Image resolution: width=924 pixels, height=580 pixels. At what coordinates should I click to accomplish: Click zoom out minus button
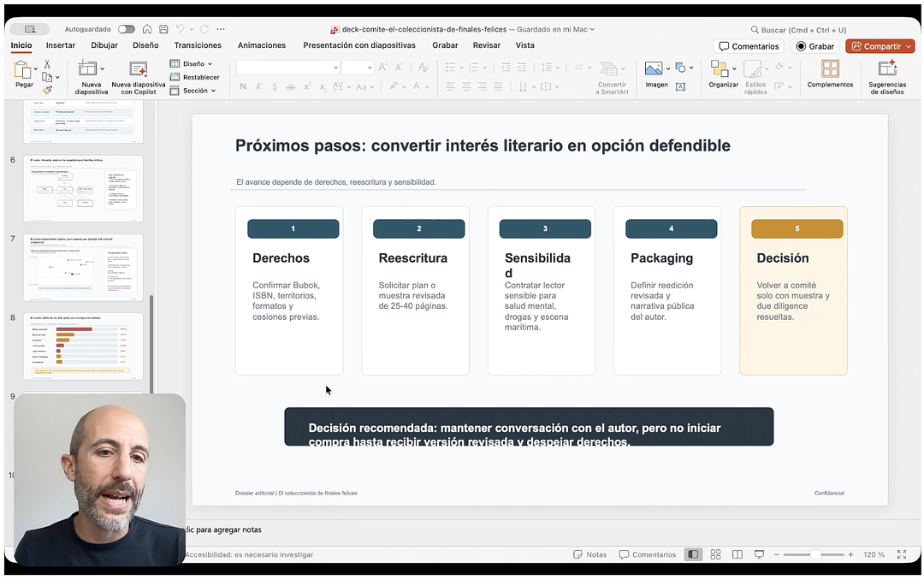tap(777, 554)
